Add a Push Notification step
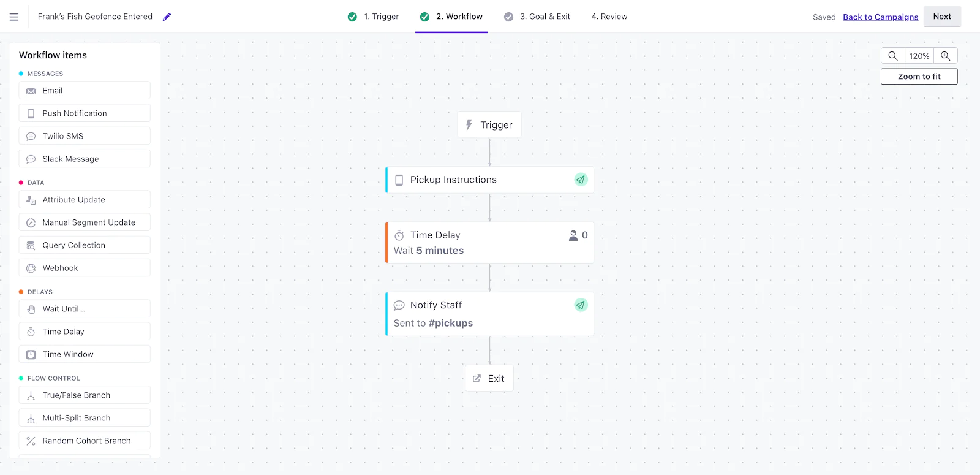The width and height of the screenshot is (980, 475). coord(84,113)
